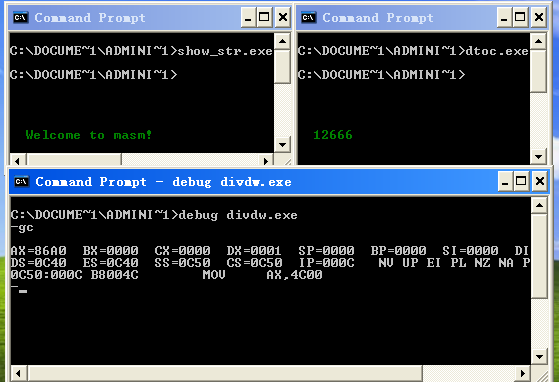
Task: Click the second prompt line in show_str window
Action: pyautogui.click(x=93, y=75)
